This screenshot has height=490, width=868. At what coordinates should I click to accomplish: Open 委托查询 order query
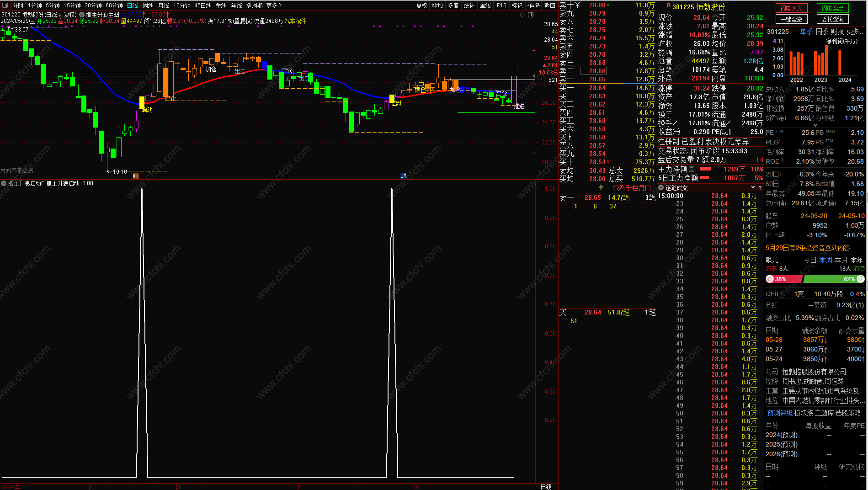pyautogui.click(x=833, y=19)
